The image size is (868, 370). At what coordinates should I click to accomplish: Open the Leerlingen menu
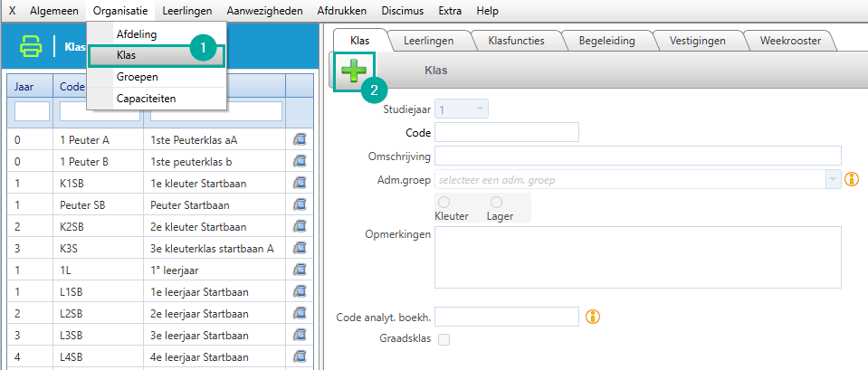(187, 11)
